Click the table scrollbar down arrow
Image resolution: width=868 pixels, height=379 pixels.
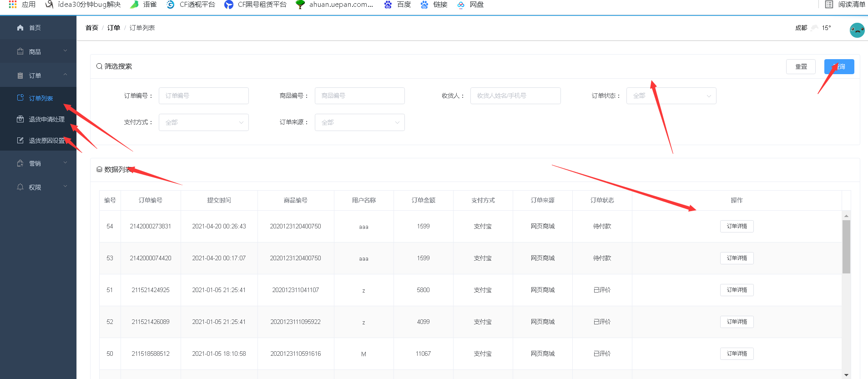(846, 375)
